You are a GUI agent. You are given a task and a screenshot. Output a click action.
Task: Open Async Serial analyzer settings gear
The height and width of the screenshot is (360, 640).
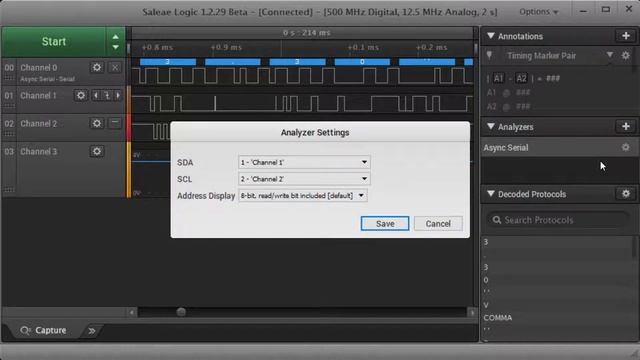(x=626, y=147)
